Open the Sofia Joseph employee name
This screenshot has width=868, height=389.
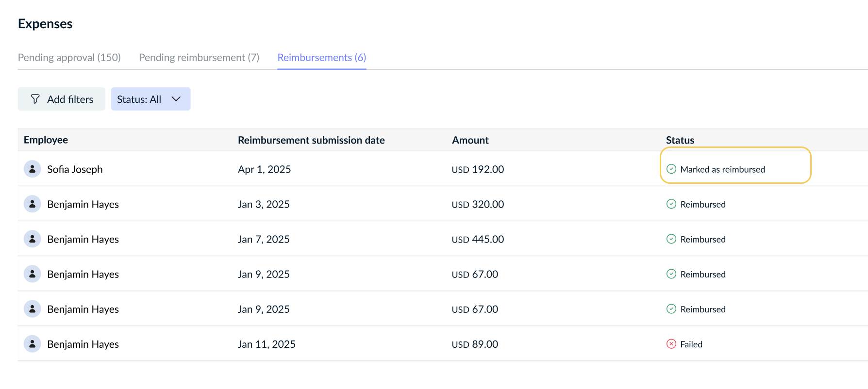pos(75,169)
